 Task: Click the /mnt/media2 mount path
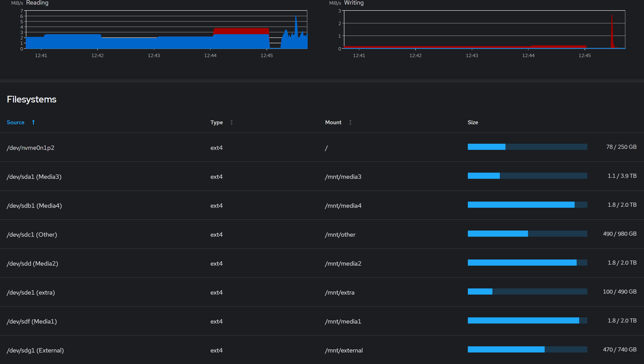click(343, 264)
